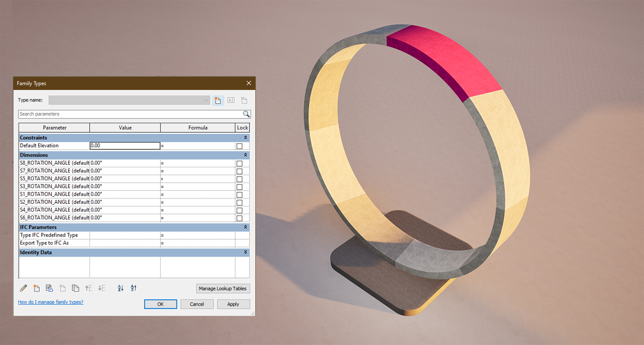Screen dimensions: 644x345
Task: Toggle the lock checkbox for S6_ROTATION_ANGLE
Action: click(239, 218)
